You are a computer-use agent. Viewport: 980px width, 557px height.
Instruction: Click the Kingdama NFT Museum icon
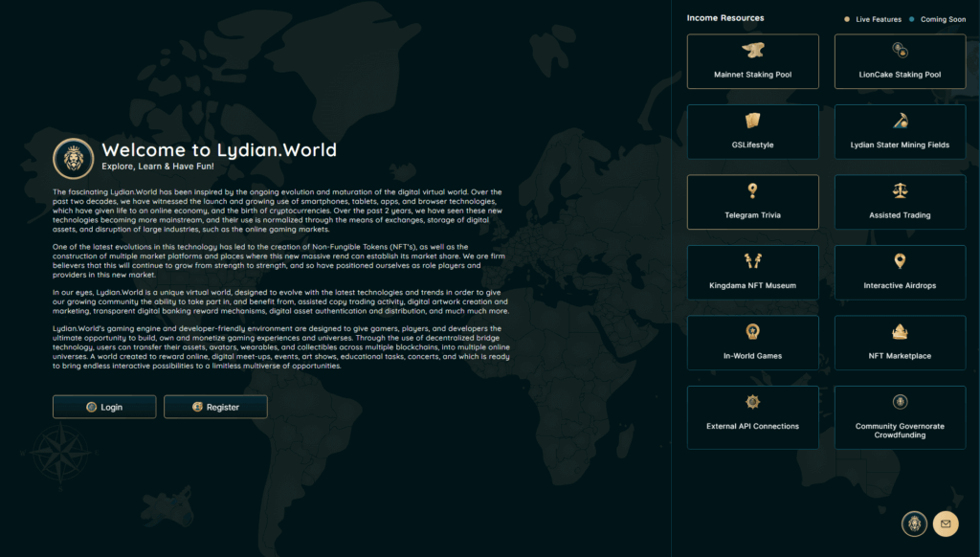[x=752, y=260]
